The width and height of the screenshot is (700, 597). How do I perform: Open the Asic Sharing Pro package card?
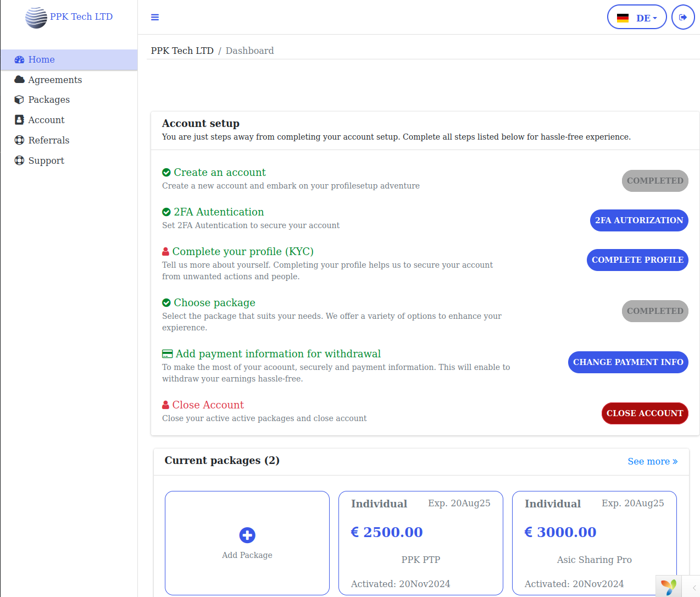[x=594, y=543]
